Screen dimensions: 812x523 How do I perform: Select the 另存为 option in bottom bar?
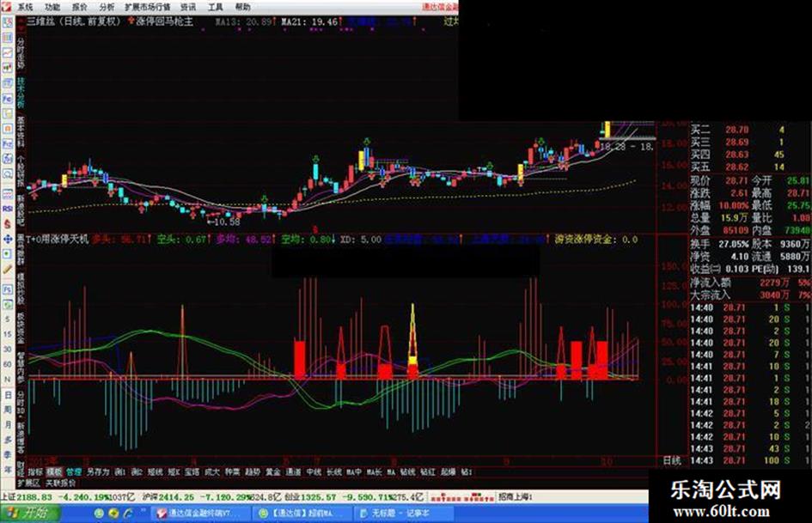tap(99, 471)
